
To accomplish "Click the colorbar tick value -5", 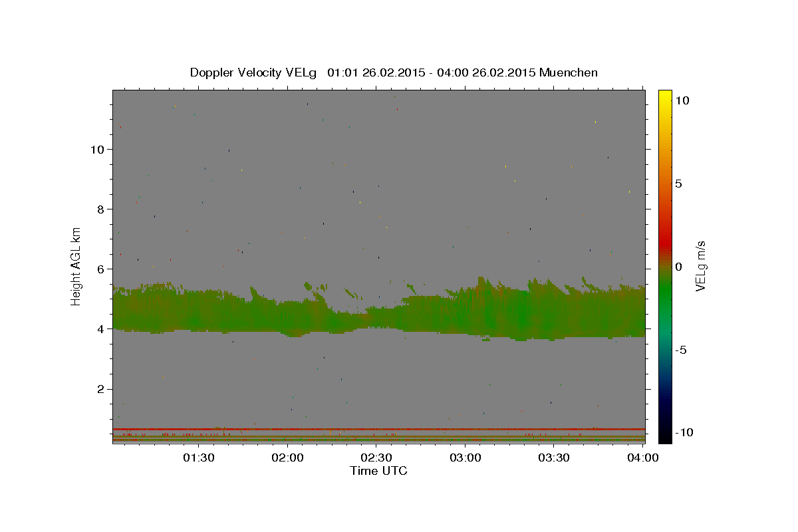I will click(x=681, y=350).
